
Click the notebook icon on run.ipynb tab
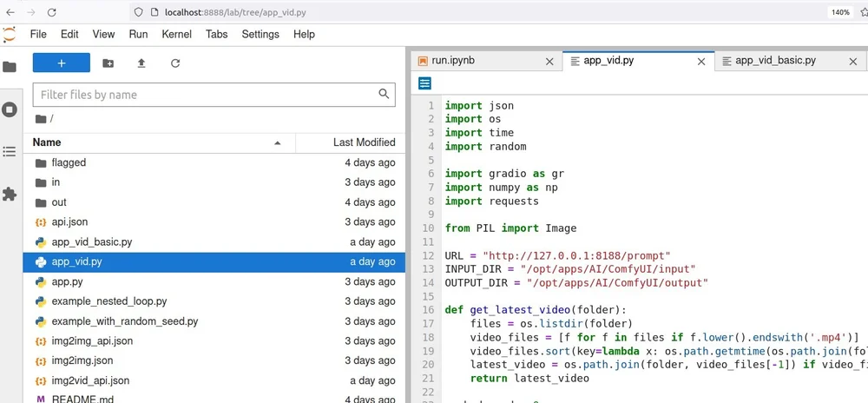(x=423, y=61)
